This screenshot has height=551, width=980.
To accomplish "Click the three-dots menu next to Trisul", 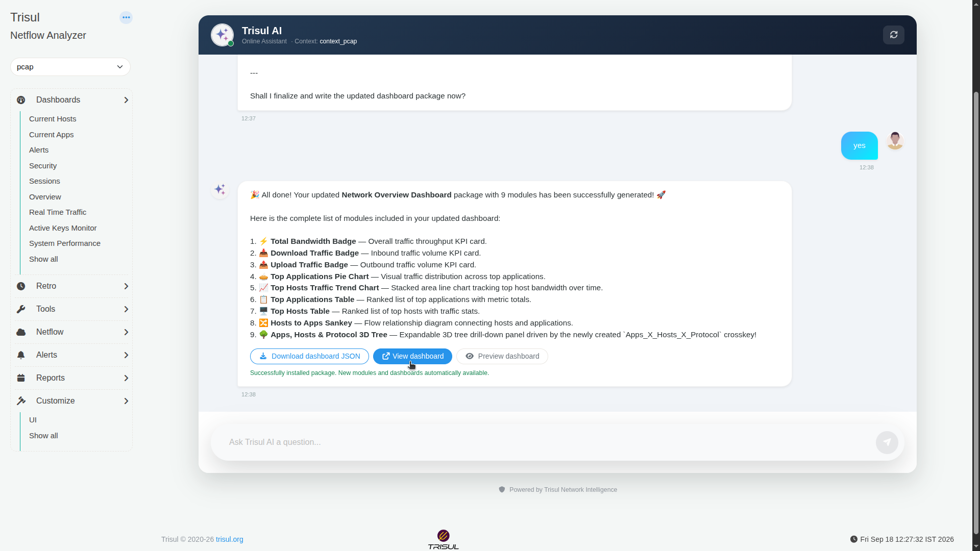I will (126, 17).
